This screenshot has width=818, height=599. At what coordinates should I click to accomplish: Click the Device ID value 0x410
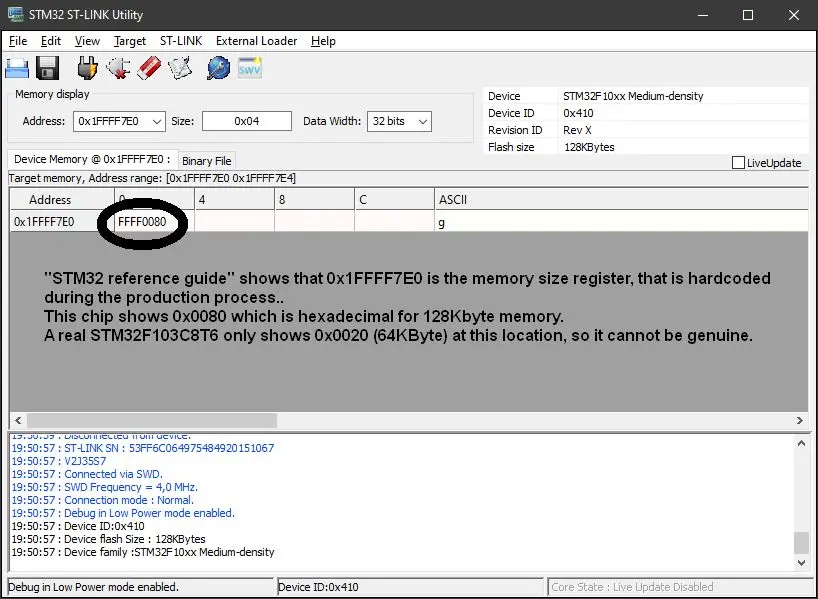click(x=578, y=113)
